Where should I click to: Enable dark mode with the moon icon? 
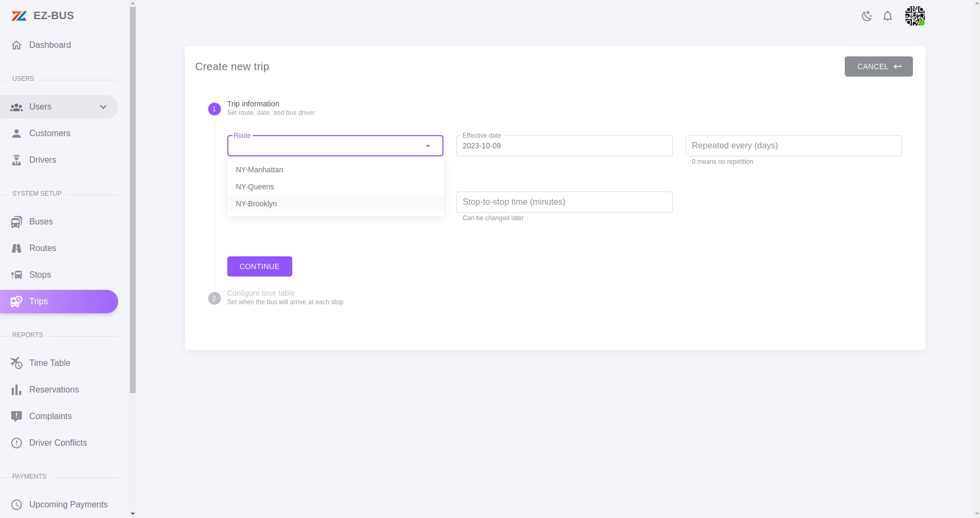pyautogui.click(x=867, y=16)
